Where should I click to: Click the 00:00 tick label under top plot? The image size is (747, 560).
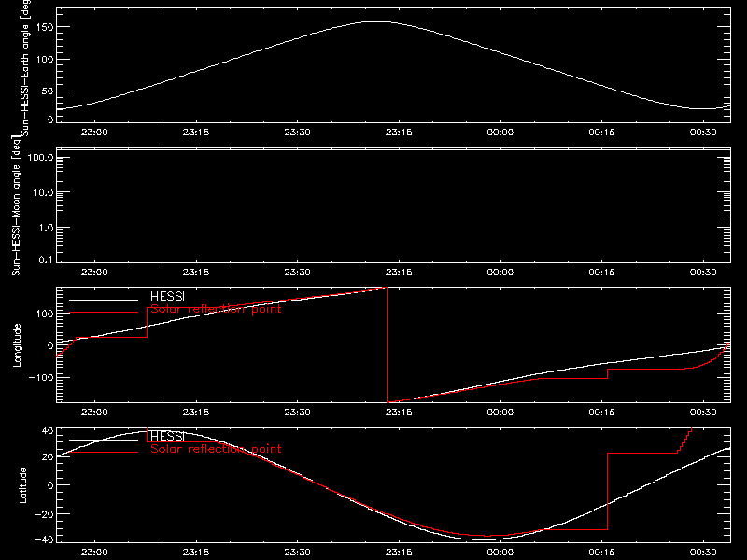pos(500,133)
